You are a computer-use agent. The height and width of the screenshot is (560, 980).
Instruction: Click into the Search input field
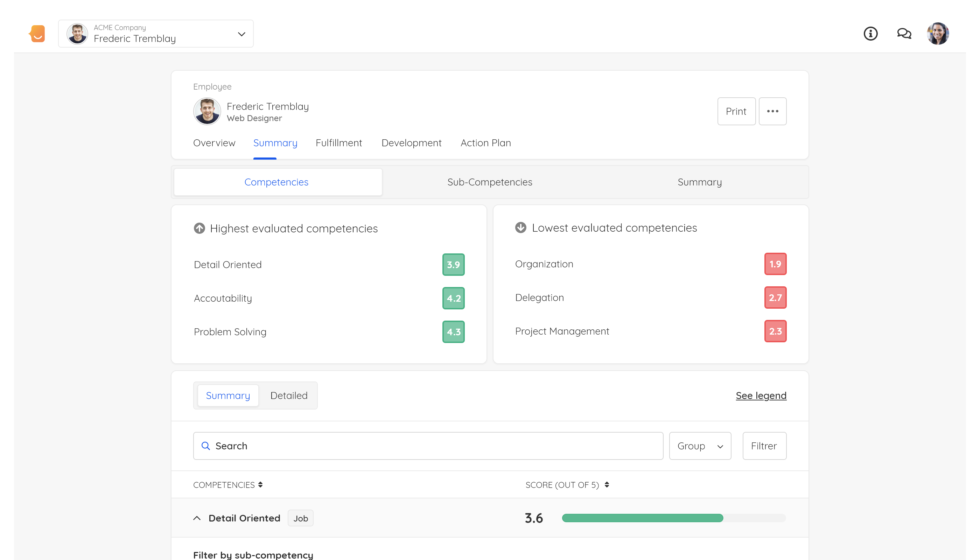tap(435, 446)
